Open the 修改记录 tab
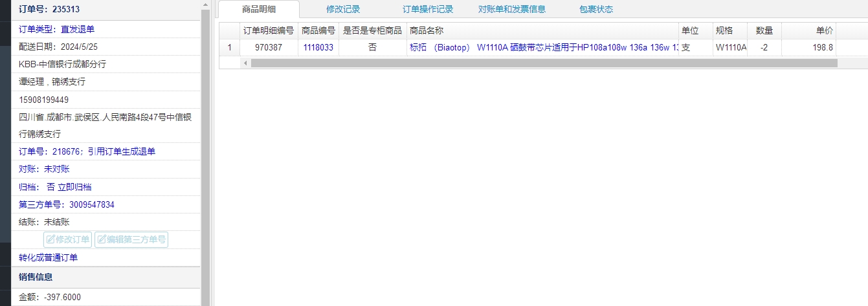 click(343, 9)
